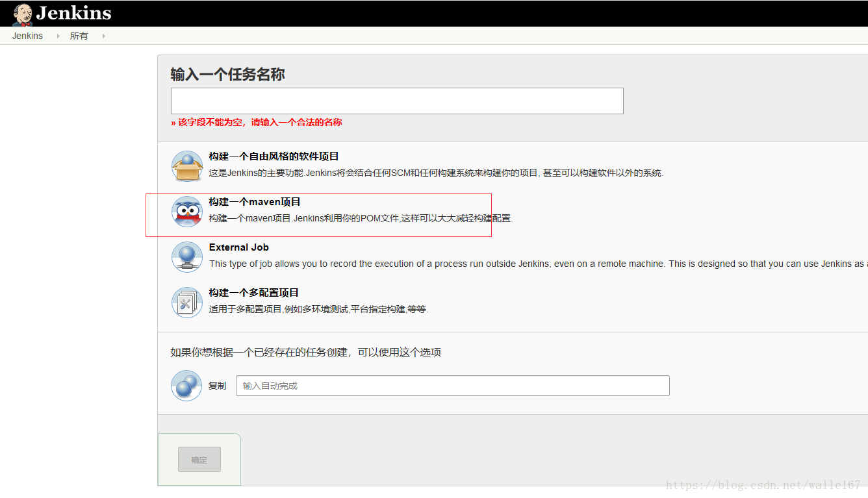This screenshot has width=868, height=498.
Task: Choose 构建一个多配置项目 option
Action: [254, 293]
